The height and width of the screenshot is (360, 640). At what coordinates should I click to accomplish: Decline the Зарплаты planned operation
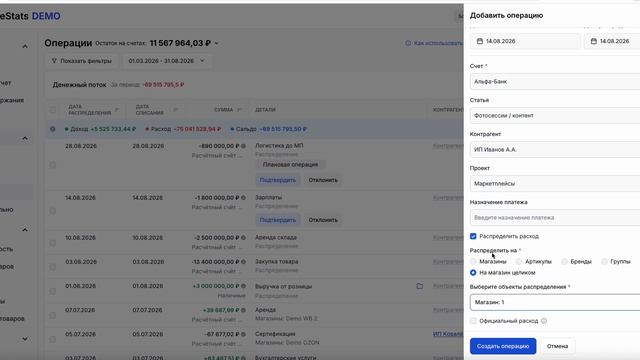(x=323, y=220)
